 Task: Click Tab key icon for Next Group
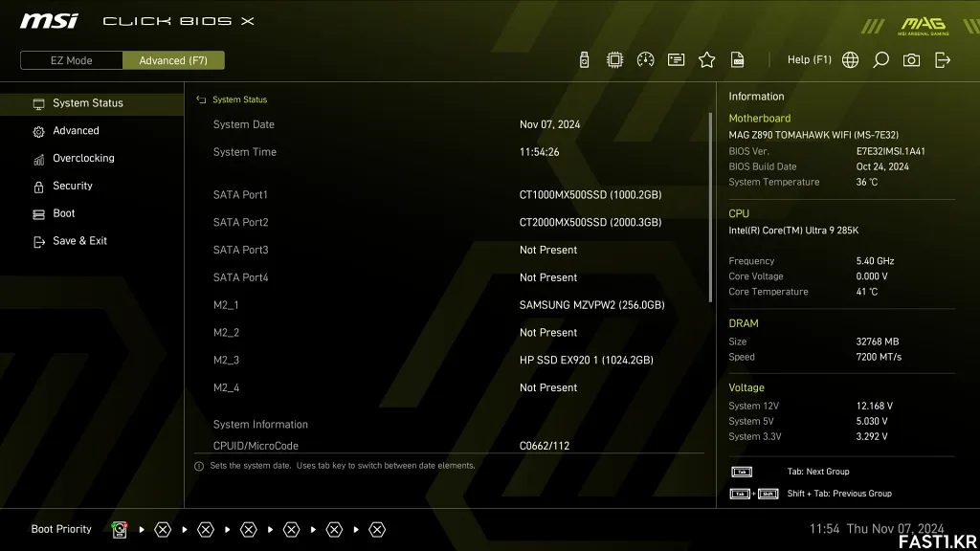(x=742, y=472)
